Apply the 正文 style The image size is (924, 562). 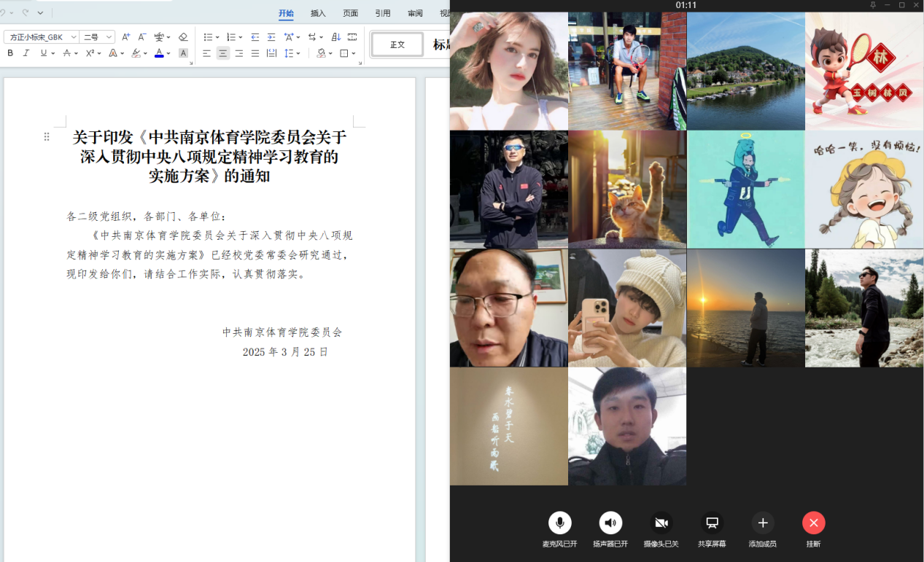click(397, 44)
